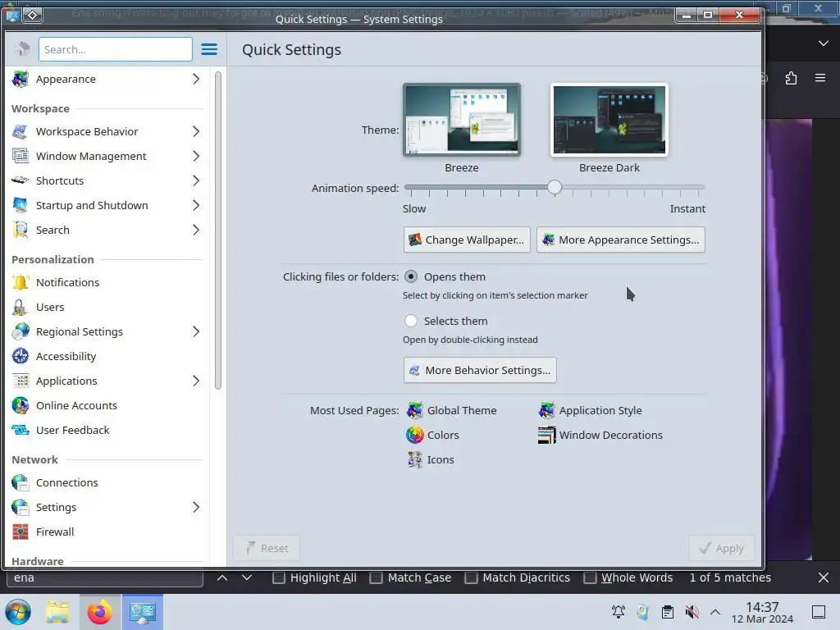The height and width of the screenshot is (630, 840).
Task: Open Icons from Most Used Pages
Action: click(430, 459)
